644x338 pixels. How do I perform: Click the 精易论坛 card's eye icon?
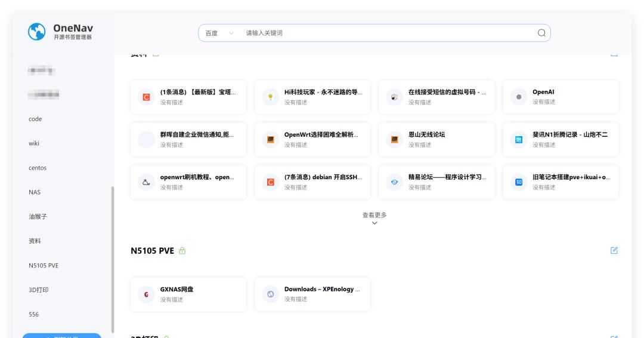tap(394, 182)
